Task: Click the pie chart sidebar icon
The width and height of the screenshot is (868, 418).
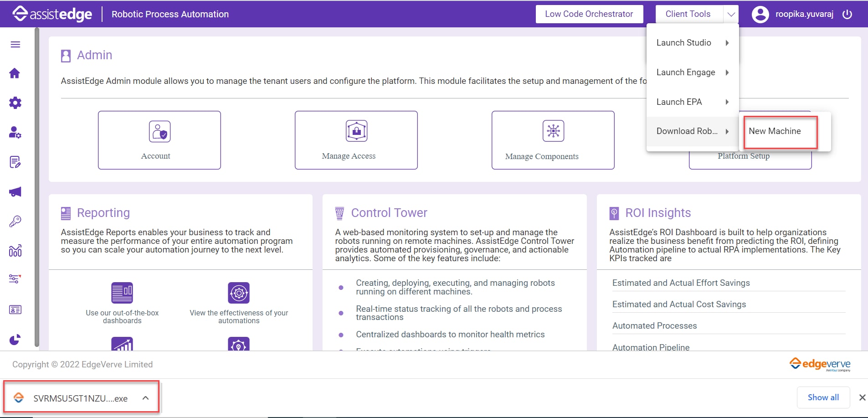Action: click(x=15, y=340)
